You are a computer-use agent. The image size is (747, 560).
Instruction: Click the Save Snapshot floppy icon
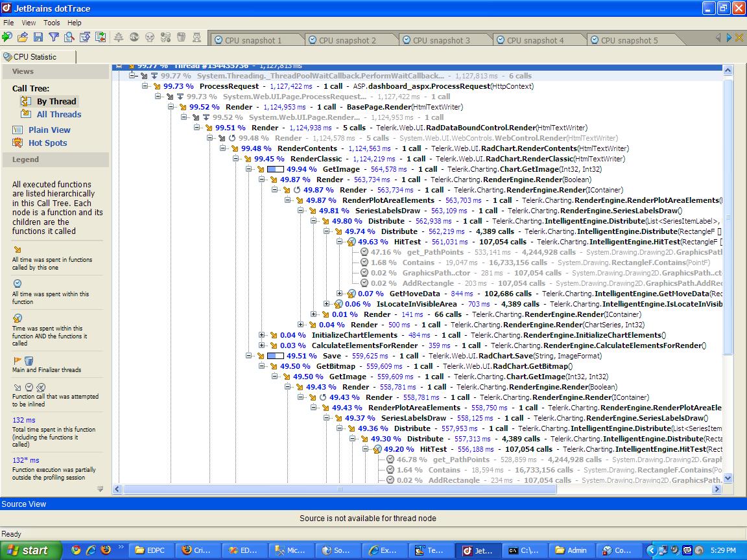[38, 37]
